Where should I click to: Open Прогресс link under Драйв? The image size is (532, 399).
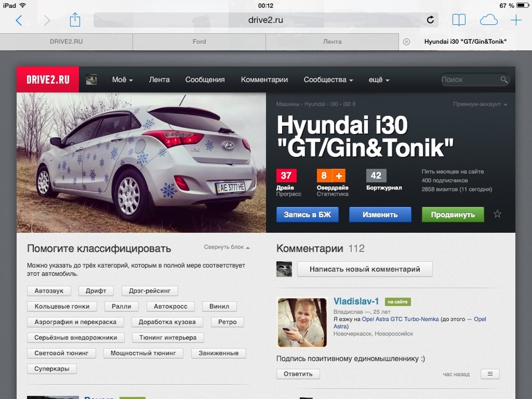[x=289, y=194]
